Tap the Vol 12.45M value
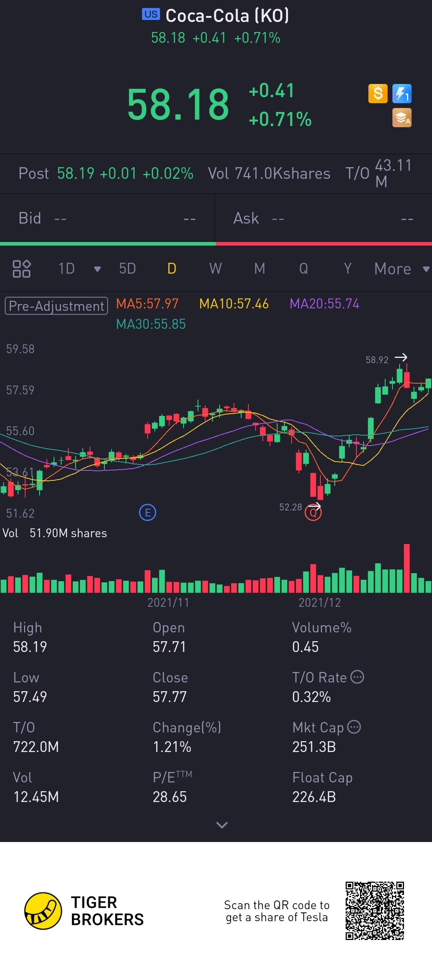The width and height of the screenshot is (432, 980). pos(36,797)
